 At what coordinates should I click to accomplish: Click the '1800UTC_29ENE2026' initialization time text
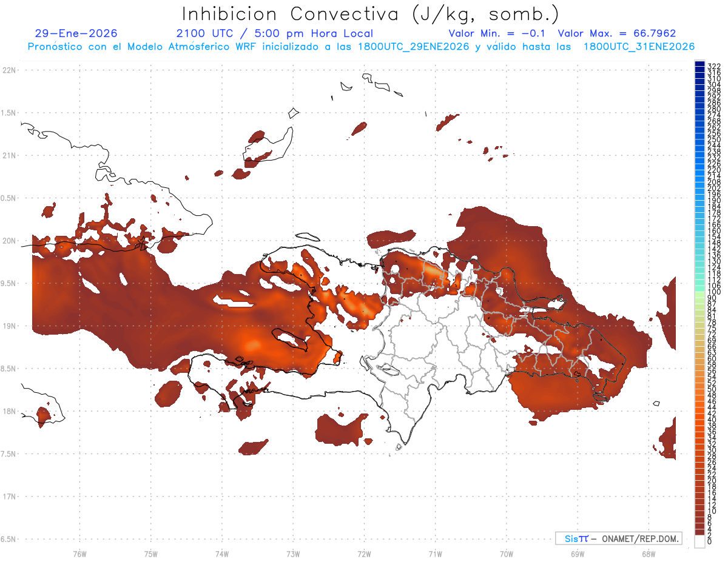pyautogui.click(x=414, y=47)
